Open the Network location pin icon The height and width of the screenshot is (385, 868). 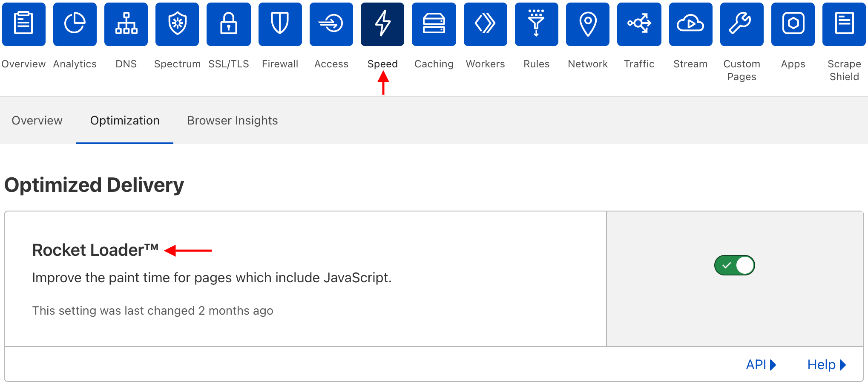pos(588,24)
